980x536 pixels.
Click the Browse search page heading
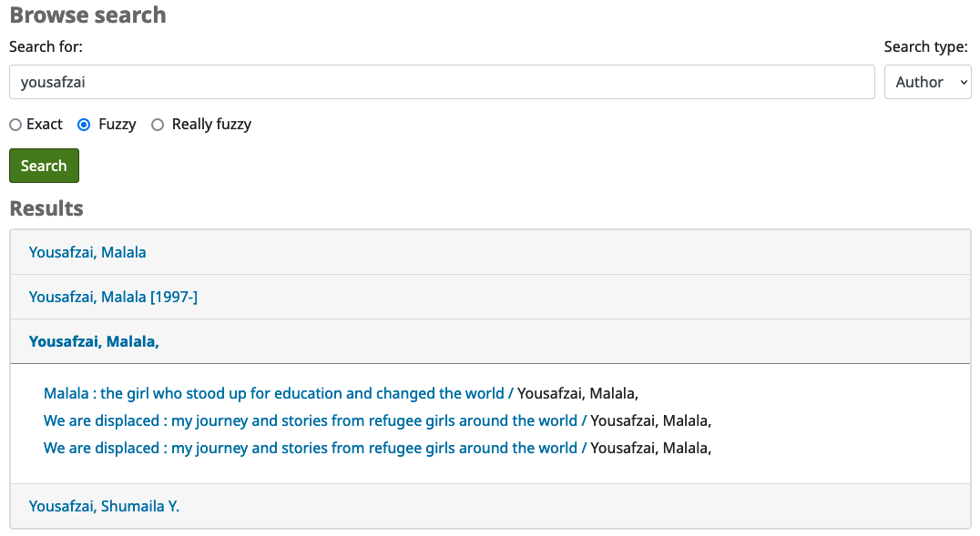(87, 15)
